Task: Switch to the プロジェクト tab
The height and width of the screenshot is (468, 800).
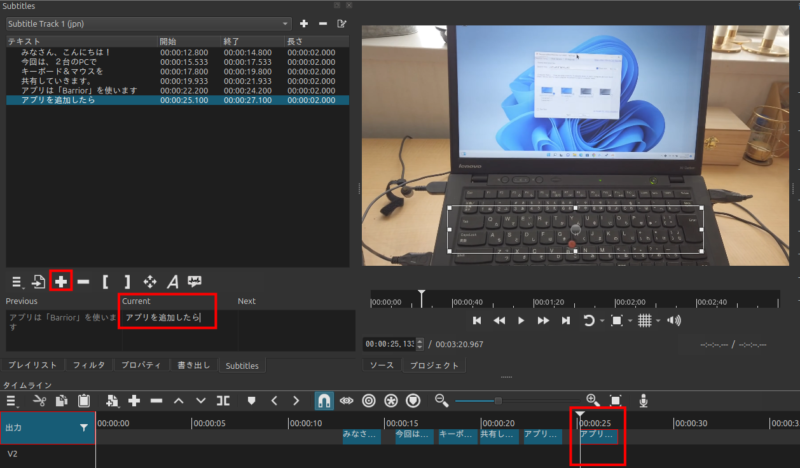Action: click(431, 366)
